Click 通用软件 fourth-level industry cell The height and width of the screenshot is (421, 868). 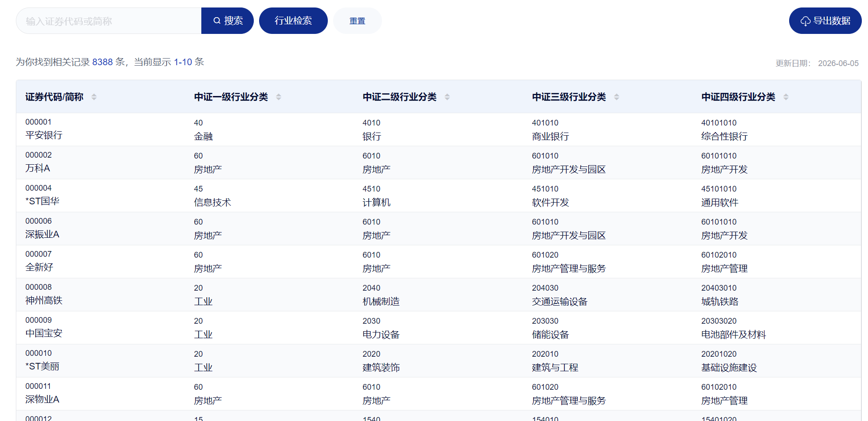tap(720, 203)
